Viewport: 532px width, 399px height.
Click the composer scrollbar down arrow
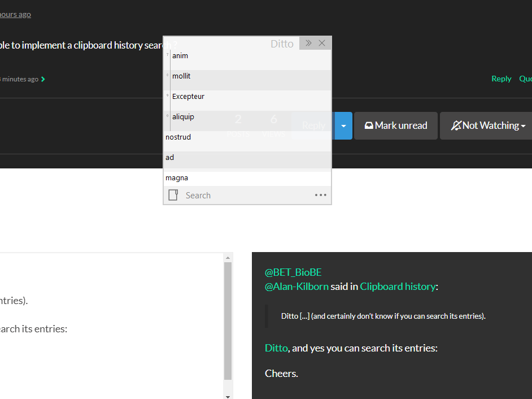228,396
